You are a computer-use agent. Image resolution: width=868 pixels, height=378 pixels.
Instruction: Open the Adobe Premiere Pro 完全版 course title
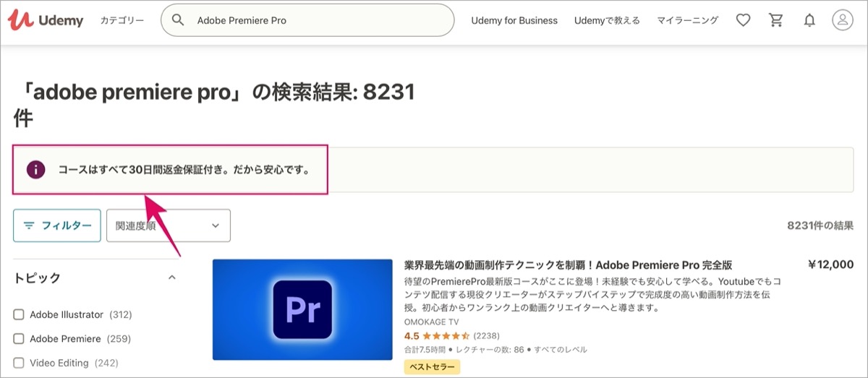pos(568,265)
